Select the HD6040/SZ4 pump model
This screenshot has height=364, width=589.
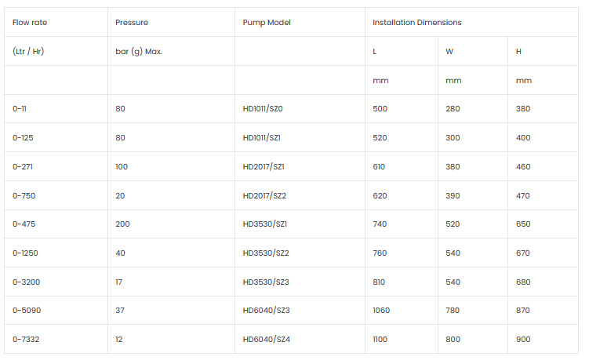[x=267, y=339]
